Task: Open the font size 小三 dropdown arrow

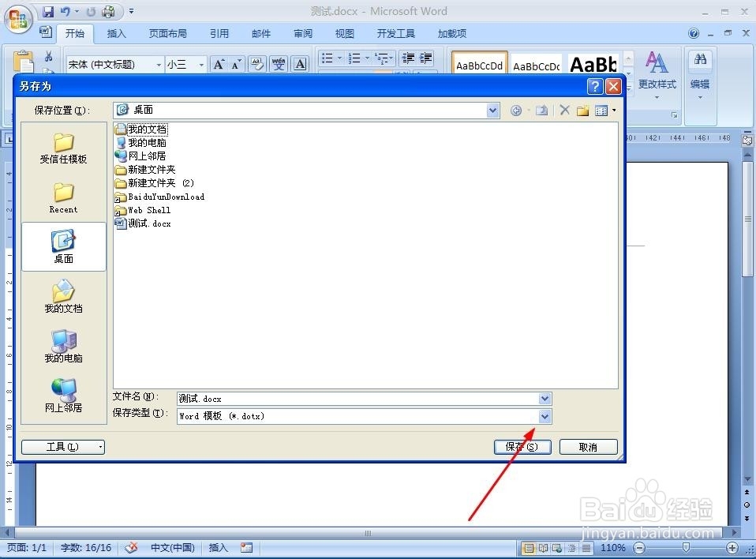Action: click(201, 65)
